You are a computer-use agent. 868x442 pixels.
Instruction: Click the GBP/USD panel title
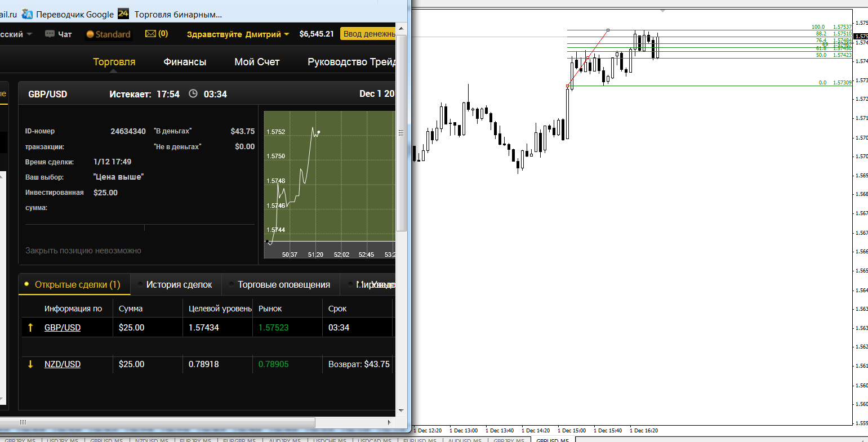pos(48,94)
